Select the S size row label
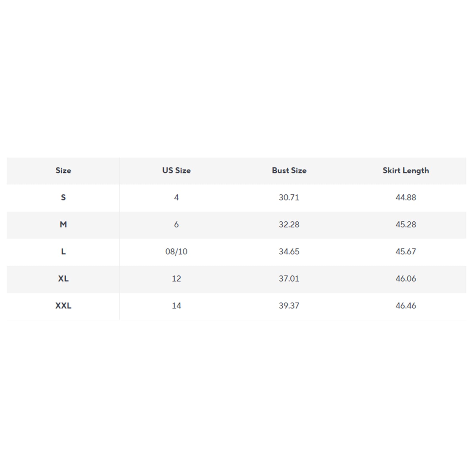The width and height of the screenshot is (476, 476). pyautogui.click(x=63, y=198)
